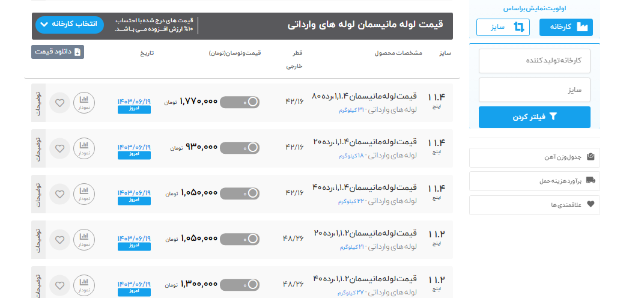
Task: Open برآورد هزینه حمل shipping estimate
Action: tap(534, 180)
